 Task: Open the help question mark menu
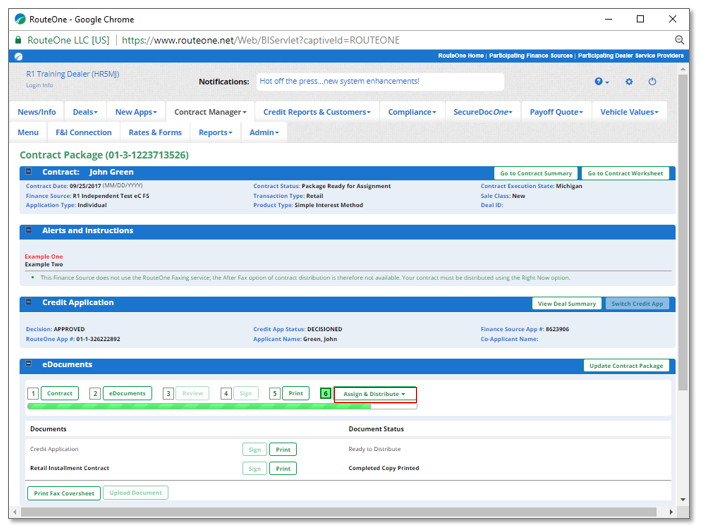(x=601, y=81)
